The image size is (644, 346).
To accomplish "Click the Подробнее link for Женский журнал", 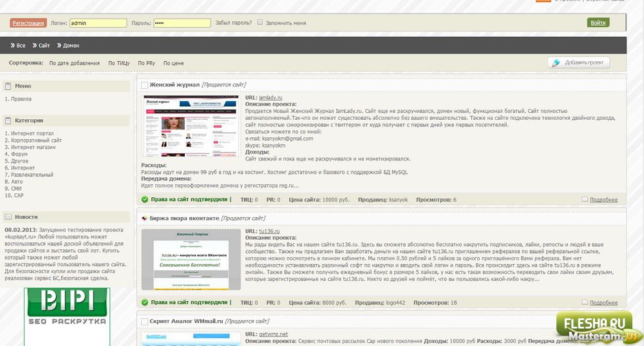I will [x=604, y=200].
